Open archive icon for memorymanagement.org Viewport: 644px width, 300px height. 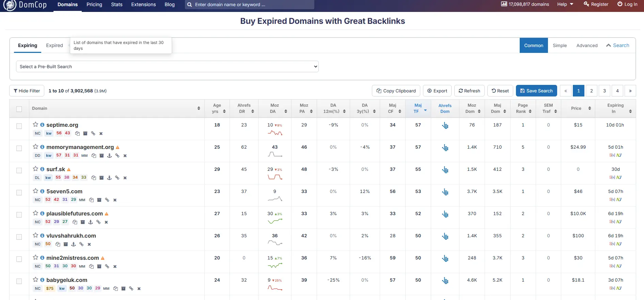[x=101, y=155]
